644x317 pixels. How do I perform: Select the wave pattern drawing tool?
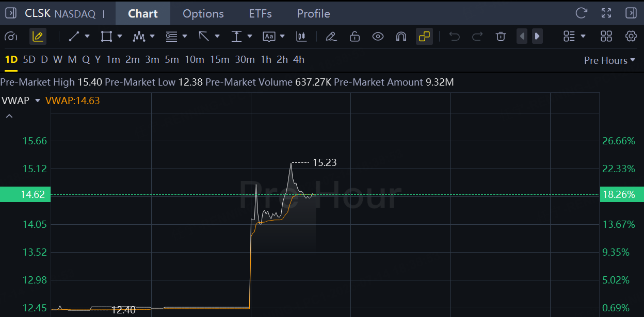(x=139, y=37)
